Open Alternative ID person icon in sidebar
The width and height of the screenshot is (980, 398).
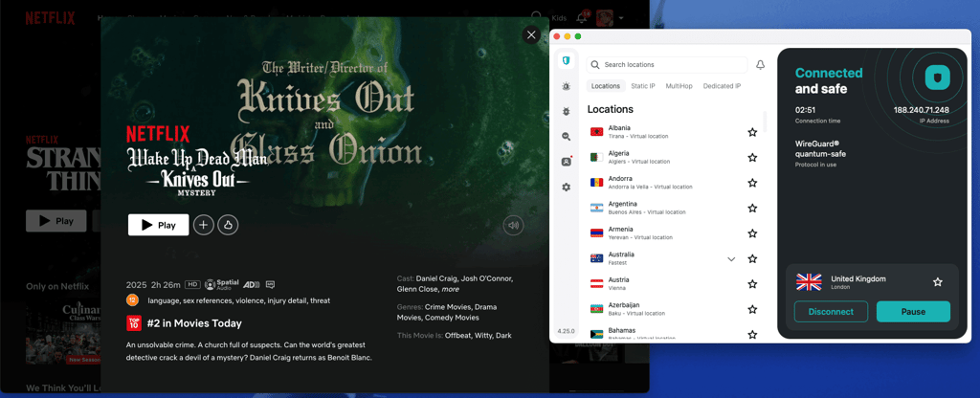pyautogui.click(x=567, y=161)
